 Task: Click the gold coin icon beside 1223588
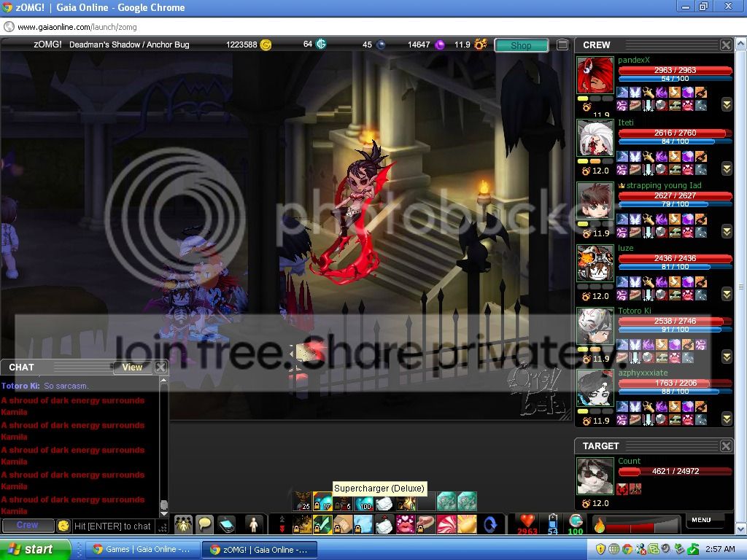[266, 44]
